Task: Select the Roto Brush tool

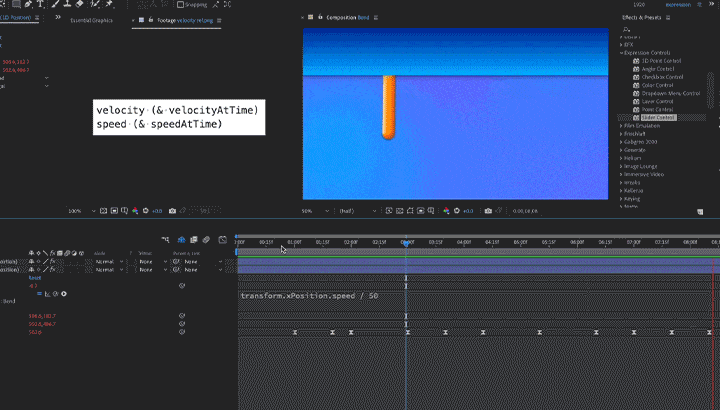Action: click(x=95, y=4)
